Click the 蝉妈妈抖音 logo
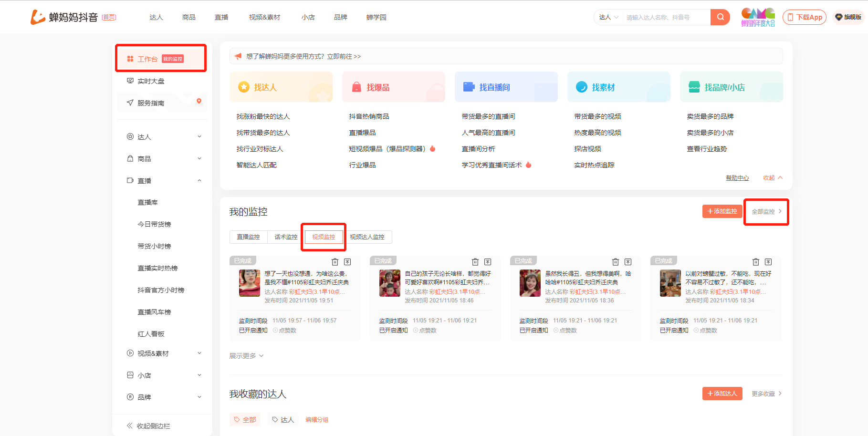The height and width of the screenshot is (436, 868). tap(64, 17)
